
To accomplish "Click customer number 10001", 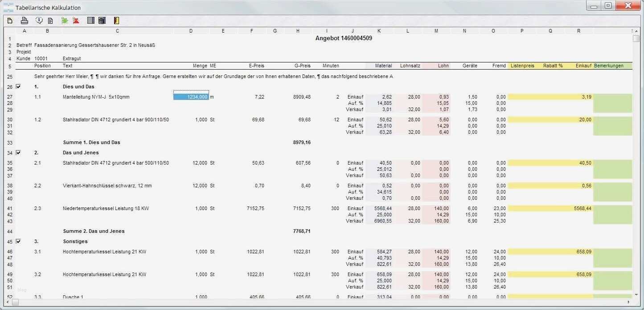I will [x=41, y=58].
